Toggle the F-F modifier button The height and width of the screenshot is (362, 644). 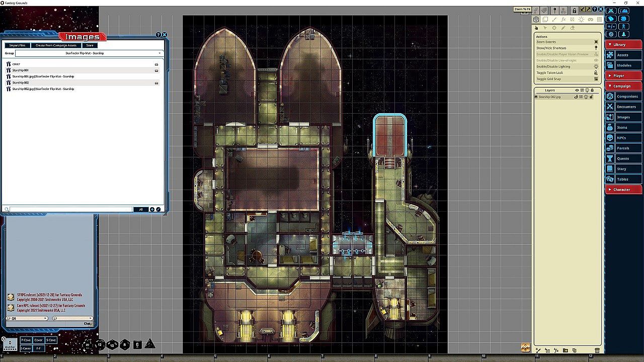coord(39,348)
